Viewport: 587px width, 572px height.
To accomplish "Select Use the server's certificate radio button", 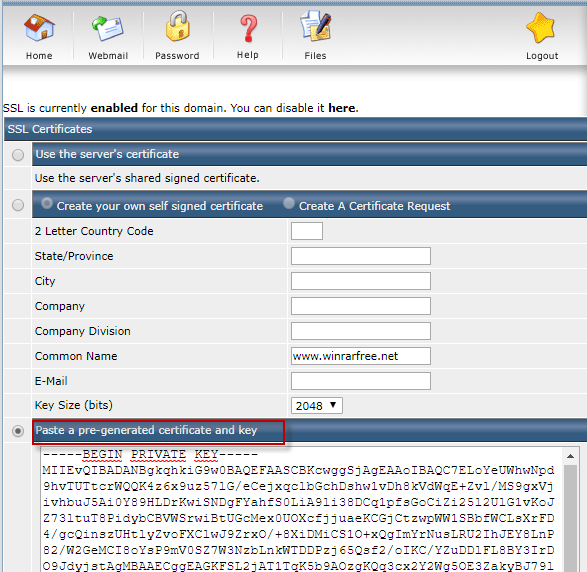I will click(18, 155).
